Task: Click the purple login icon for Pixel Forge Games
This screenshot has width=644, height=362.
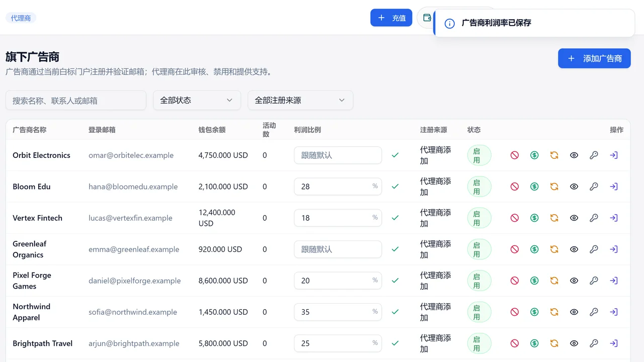Action: (x=614, y=281)
